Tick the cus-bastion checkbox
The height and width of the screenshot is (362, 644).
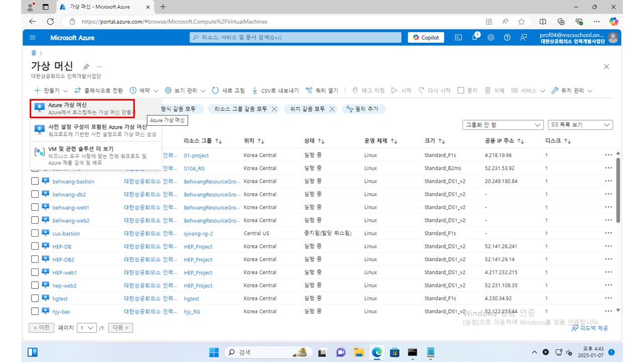35,233
